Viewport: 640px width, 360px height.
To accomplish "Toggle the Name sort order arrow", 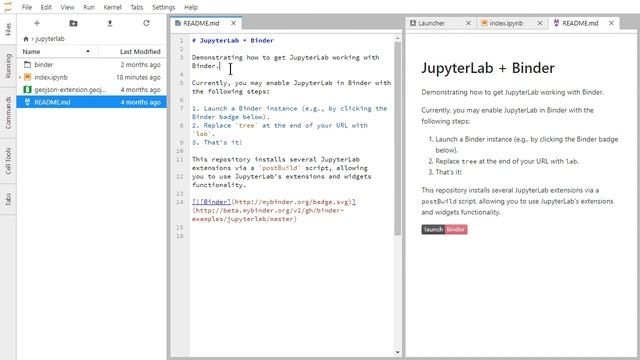I will point(88,51).
